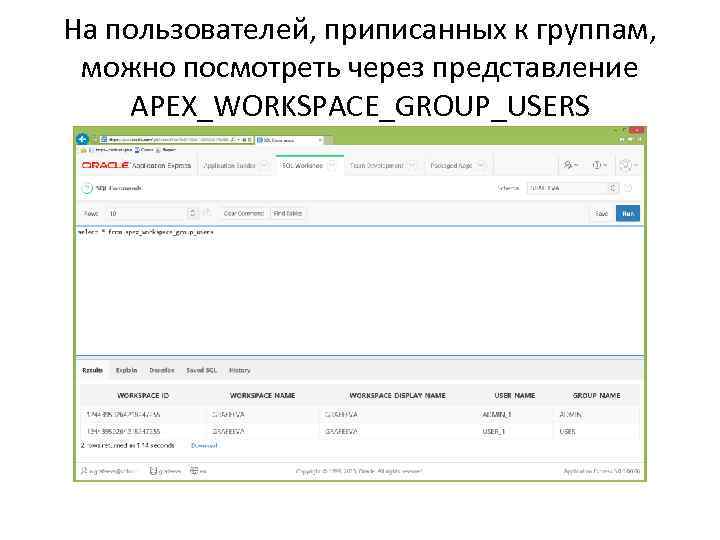720x540 pixels.
Task: Open the Team Development tab
Action: point(377,165)
